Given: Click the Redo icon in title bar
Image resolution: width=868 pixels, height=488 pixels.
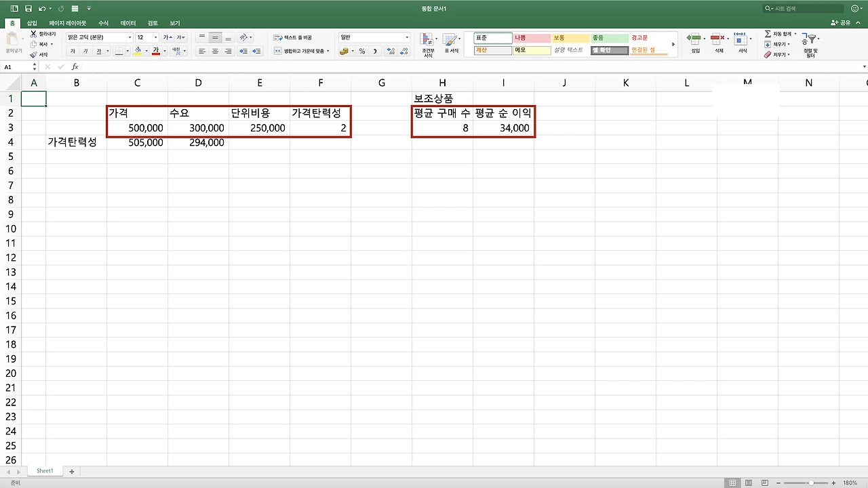Looking at the screenshot, I should pyautogui.click(x=61, y=9).
